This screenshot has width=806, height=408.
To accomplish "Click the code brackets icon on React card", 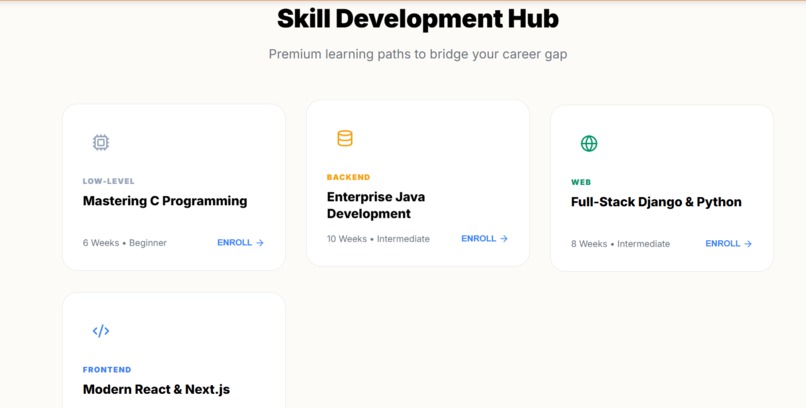I will [101, 331].
